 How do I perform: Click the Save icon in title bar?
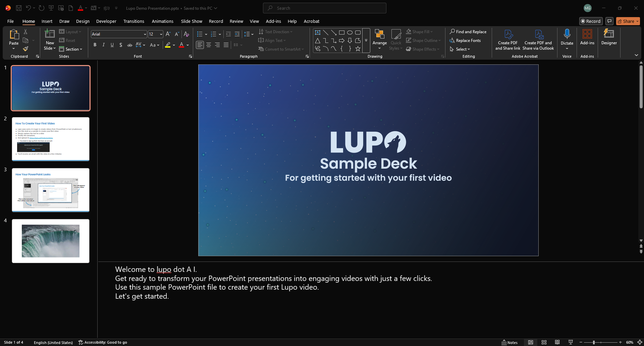[19, 8]
